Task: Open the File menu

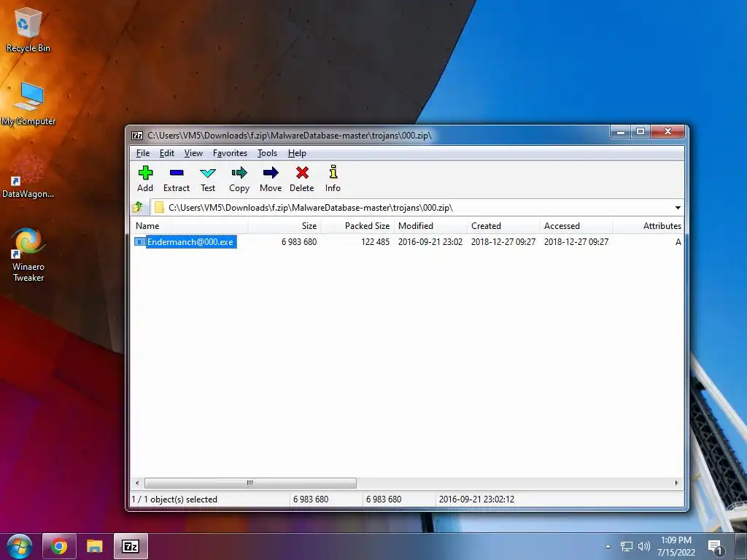Action: click(x=143, y=153)
